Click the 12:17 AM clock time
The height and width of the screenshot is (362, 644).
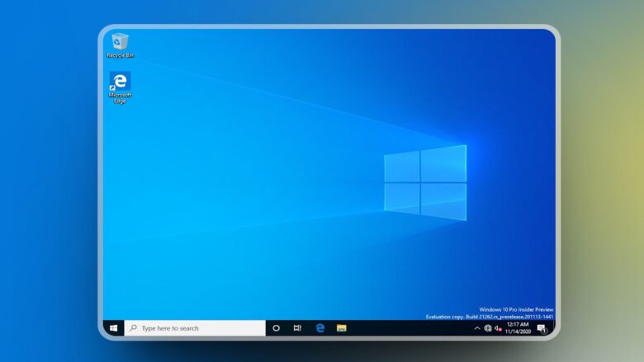coord(518,325)
